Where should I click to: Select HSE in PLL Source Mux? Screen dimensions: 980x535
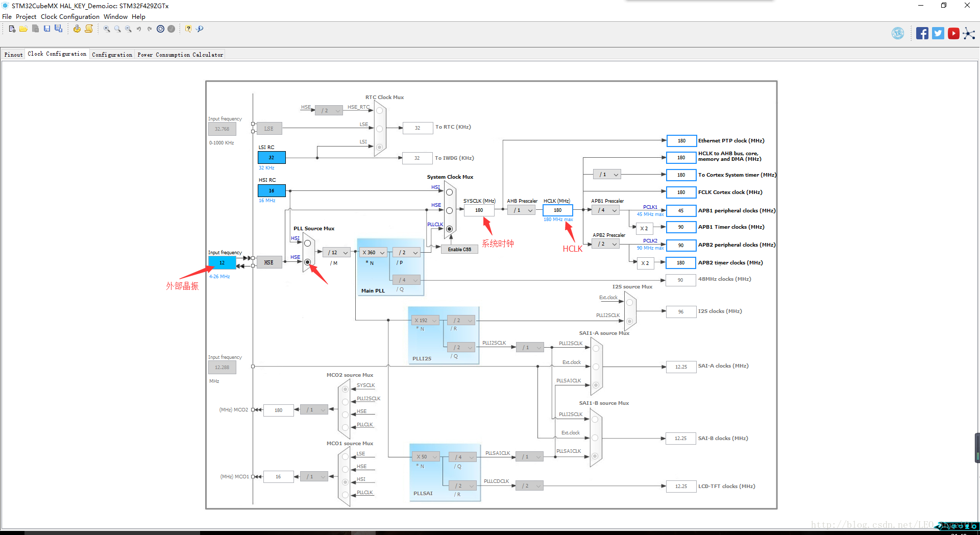[307, 262]
